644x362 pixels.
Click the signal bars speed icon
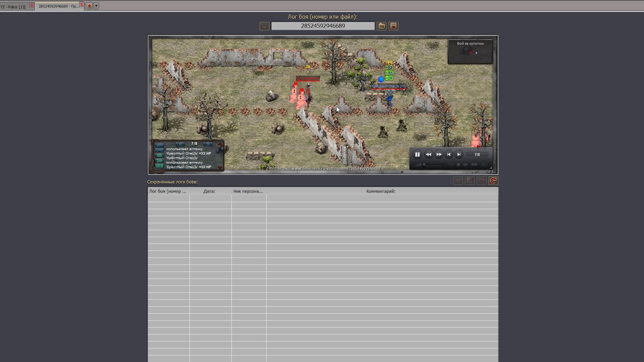tap(418, 164)
